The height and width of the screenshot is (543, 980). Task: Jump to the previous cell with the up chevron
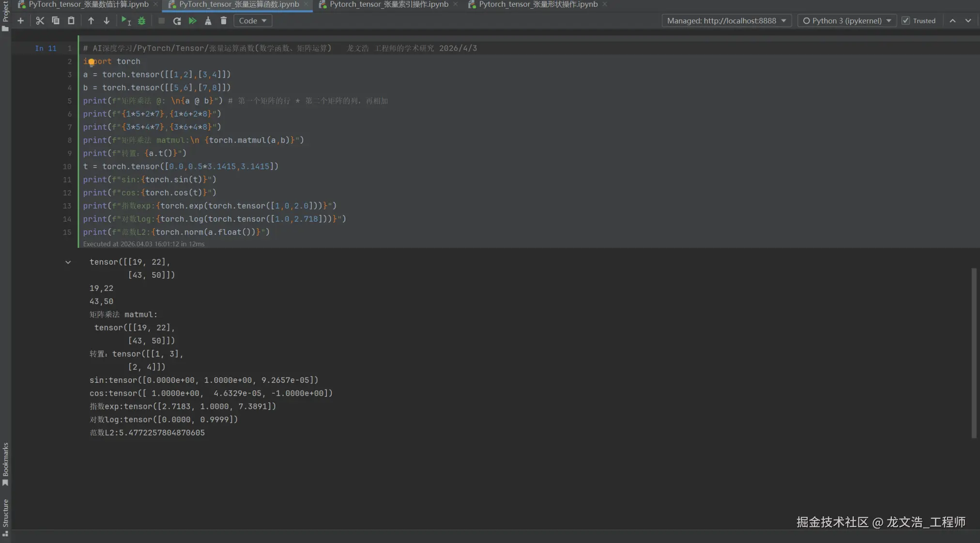952,21
